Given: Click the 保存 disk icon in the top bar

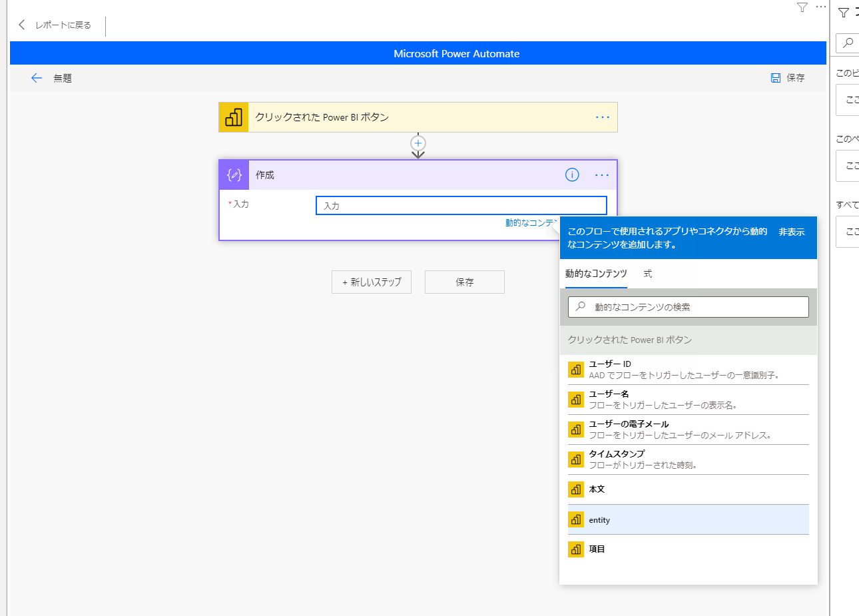Looking at the screenshot, I should 775,77.
